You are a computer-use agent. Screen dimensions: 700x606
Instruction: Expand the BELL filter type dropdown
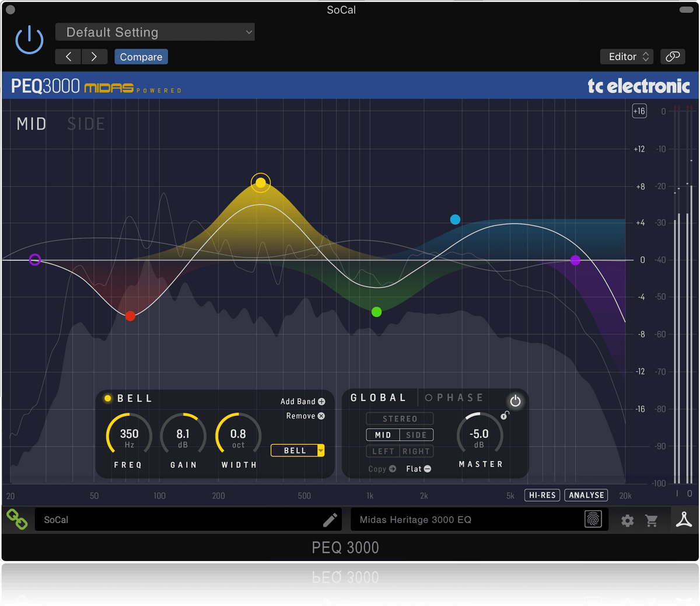(297, 451)
